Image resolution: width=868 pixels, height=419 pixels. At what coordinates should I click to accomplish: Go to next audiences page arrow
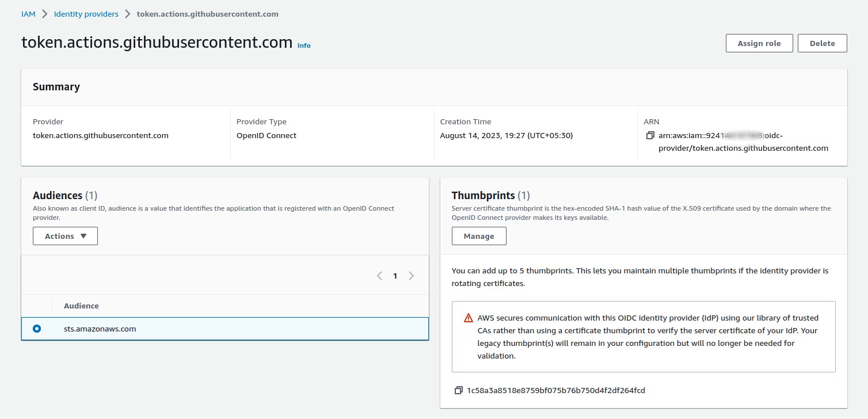[411, 276]
